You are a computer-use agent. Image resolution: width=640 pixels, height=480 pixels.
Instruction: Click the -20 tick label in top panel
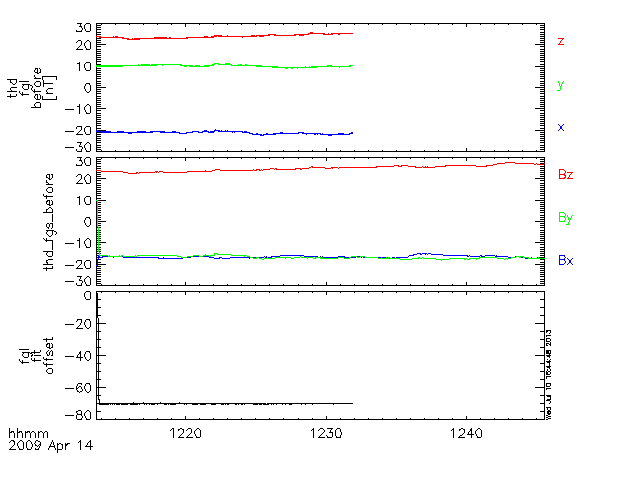[x=79, y=130]
